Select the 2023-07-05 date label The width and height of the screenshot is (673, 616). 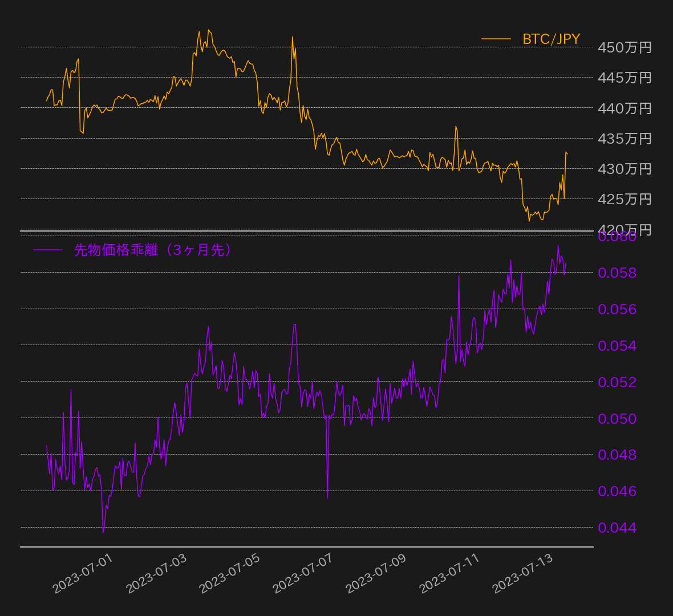click(x=229, y=573)
